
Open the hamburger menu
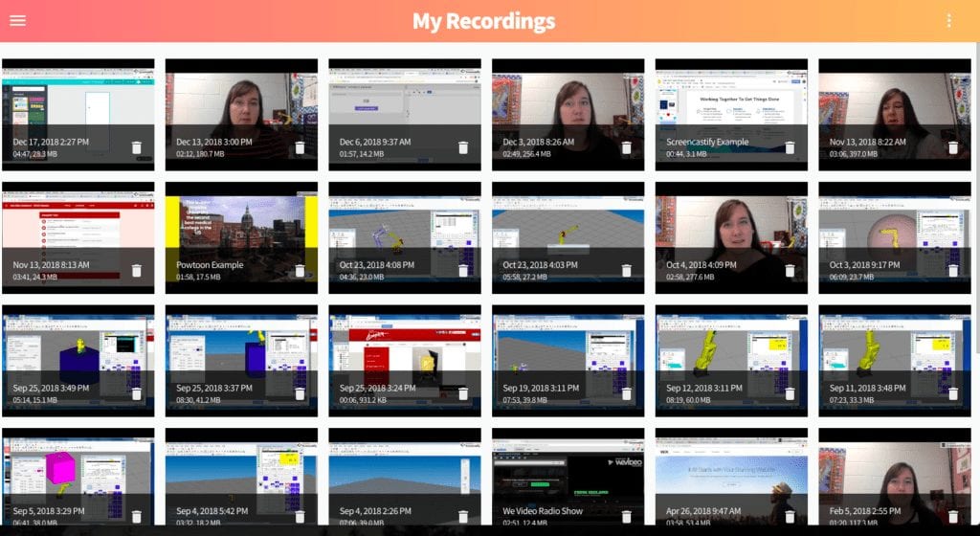click(17, 21)
